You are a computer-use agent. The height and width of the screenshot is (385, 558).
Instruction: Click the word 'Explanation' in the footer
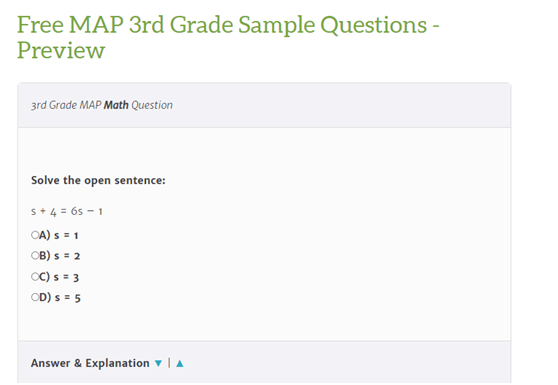point(117,363)
